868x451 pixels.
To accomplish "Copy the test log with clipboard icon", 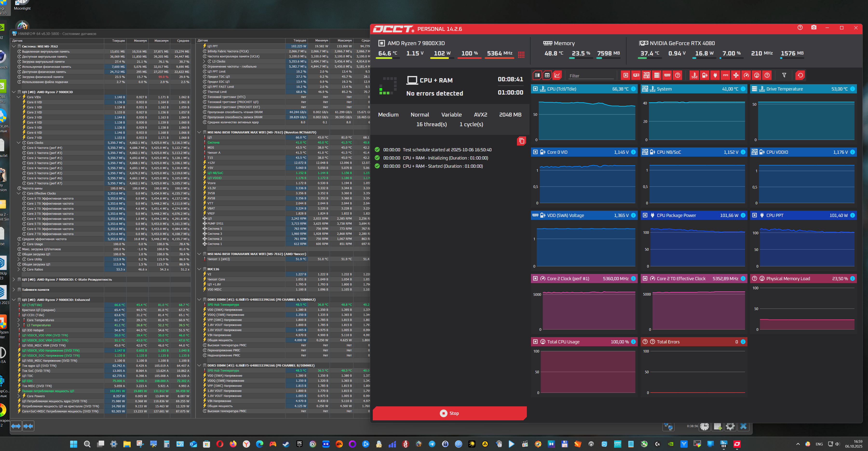I will point(521,141).
